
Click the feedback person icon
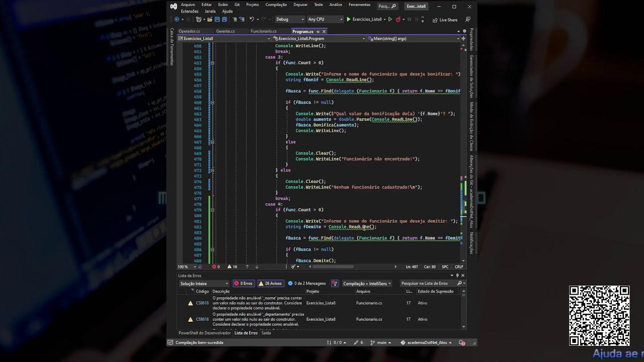tap(468, 20)
